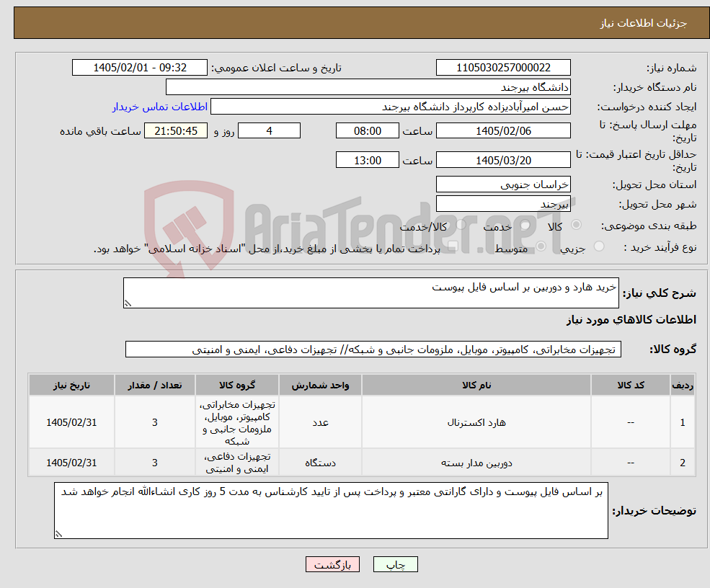Image resolution: width=710 pixels, height=588 pixels.
Task: Click the need date in the دوربین مدار بسته row
Action: click(x=71, y=463)
